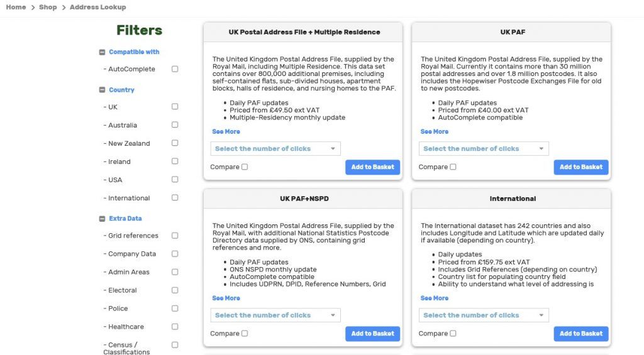This screenshot has width=644, height=355.
Task: Open clicks dropdown for UK PAF
Action: [484, 149]
